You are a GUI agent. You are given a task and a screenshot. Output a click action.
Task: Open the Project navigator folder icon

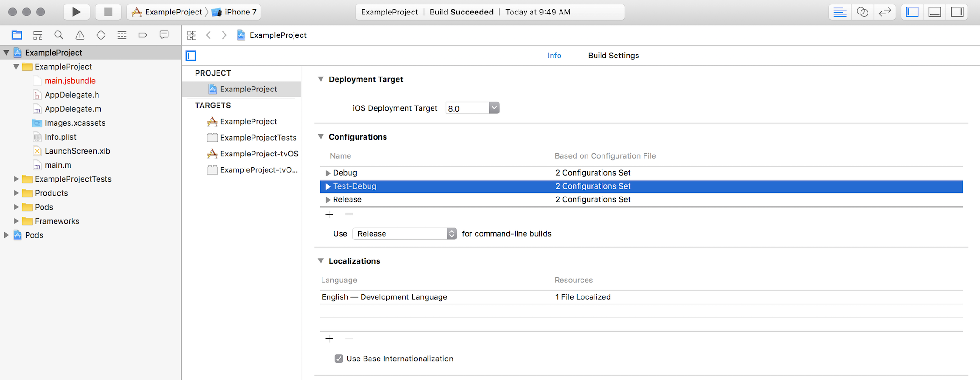point(17,35)
